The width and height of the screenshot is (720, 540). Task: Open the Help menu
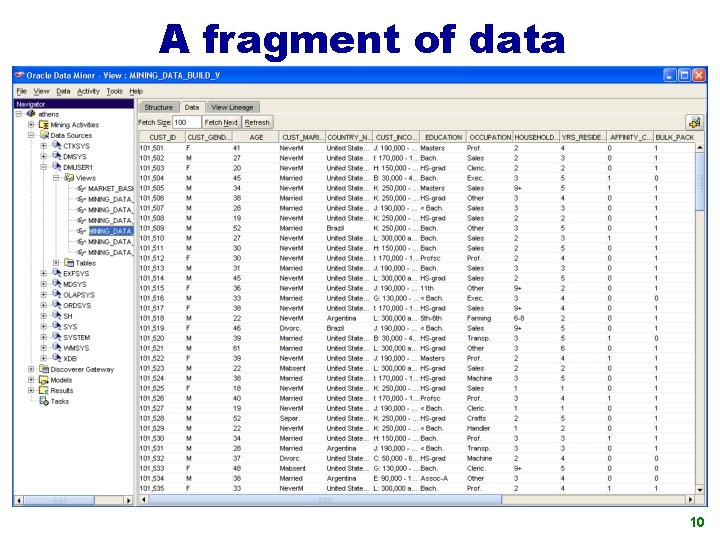click(136, 91)
